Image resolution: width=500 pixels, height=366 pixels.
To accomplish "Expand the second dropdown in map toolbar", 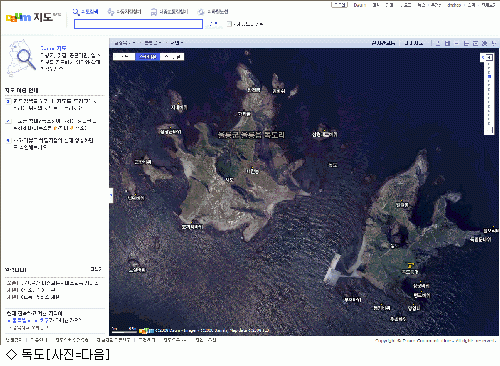I will pyautogui.click(x=153, y=43).
